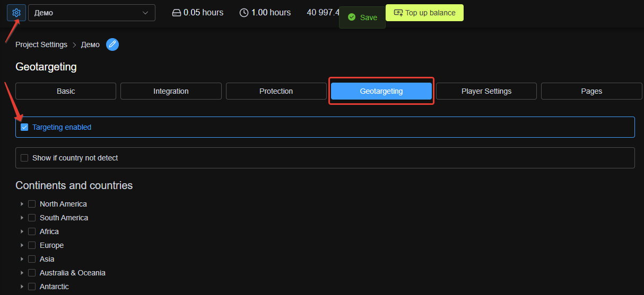Check the North America checkbox

(x=32, y=204)
